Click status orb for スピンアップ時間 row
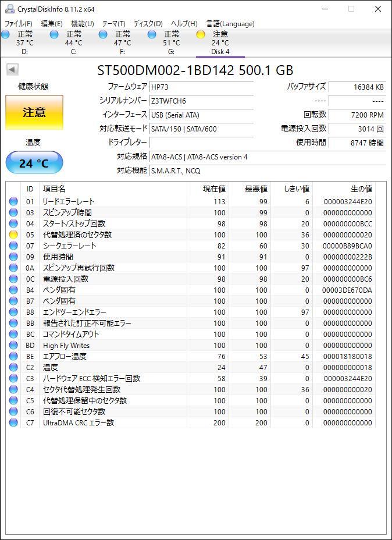Viewport: 392px width, 540px height. [13, 212]
